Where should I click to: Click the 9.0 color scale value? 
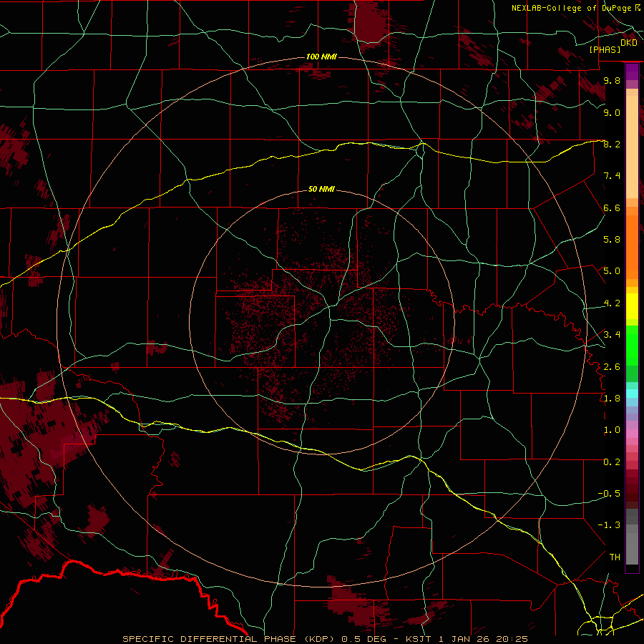(x=612, y=112)
